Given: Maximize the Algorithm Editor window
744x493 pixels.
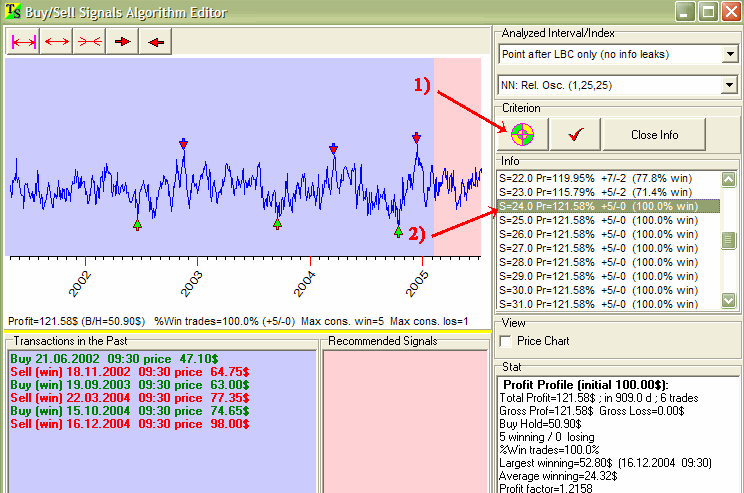Looking at the screenshot, I should (708, 11).
